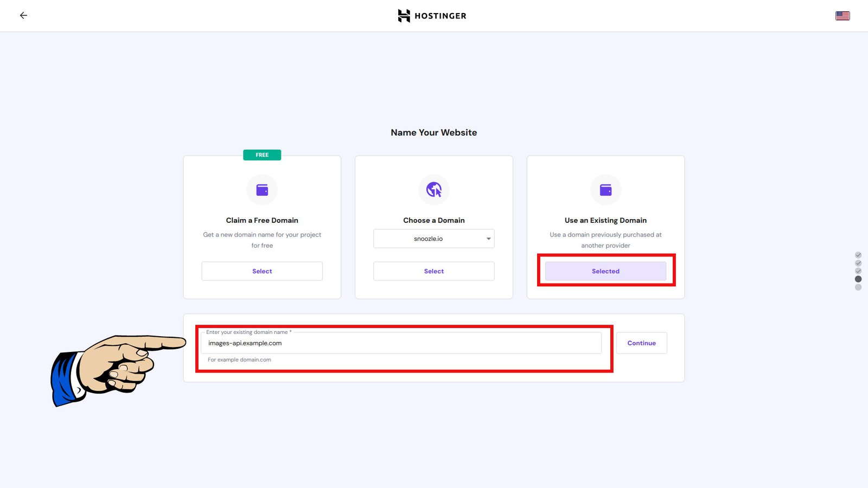
Task: Focus the existing domain name input field
Action: pos(401,343)
